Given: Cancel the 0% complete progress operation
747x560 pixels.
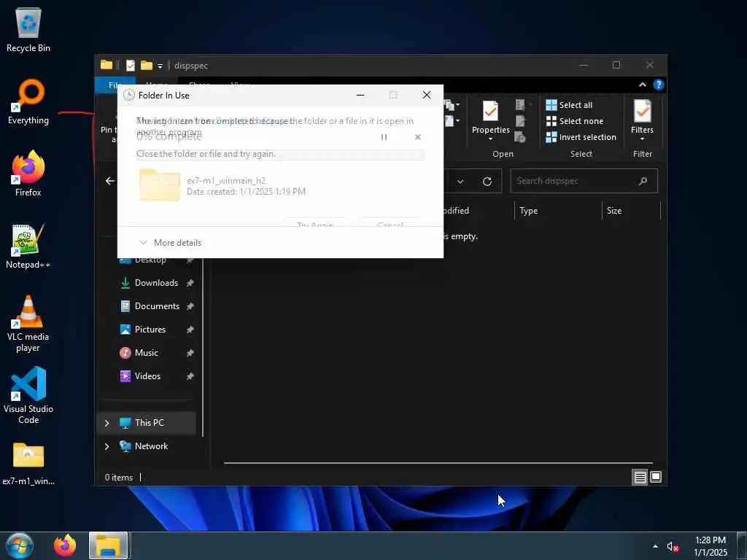Looking at the screenshot, I should pyautogui.click(x=418, y=137).
